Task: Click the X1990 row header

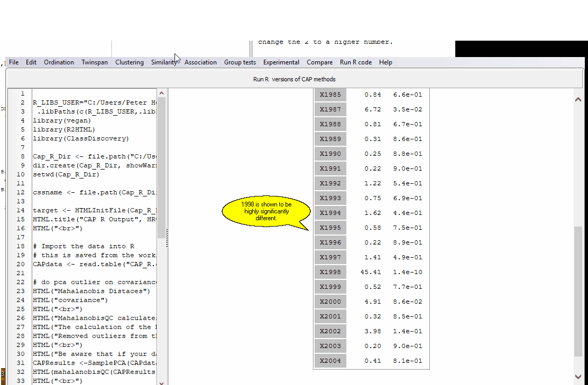Action: [330, 154]
